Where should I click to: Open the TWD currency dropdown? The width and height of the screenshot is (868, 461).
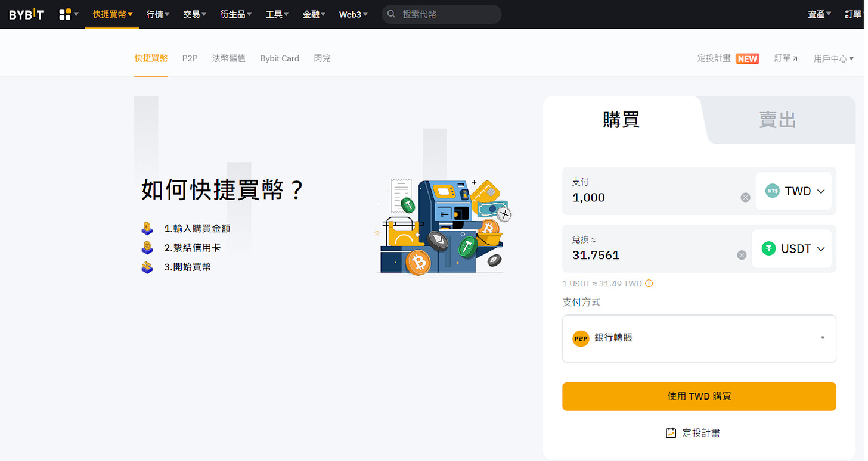[x=793, y=191]
